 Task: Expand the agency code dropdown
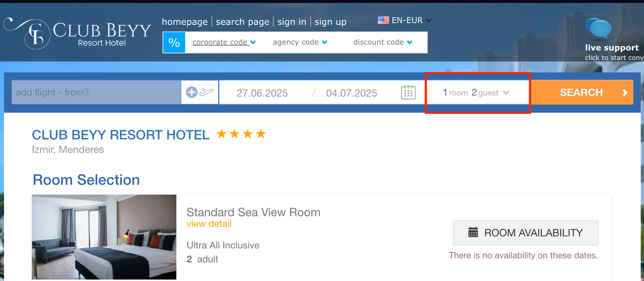click(x=300, y=42)
